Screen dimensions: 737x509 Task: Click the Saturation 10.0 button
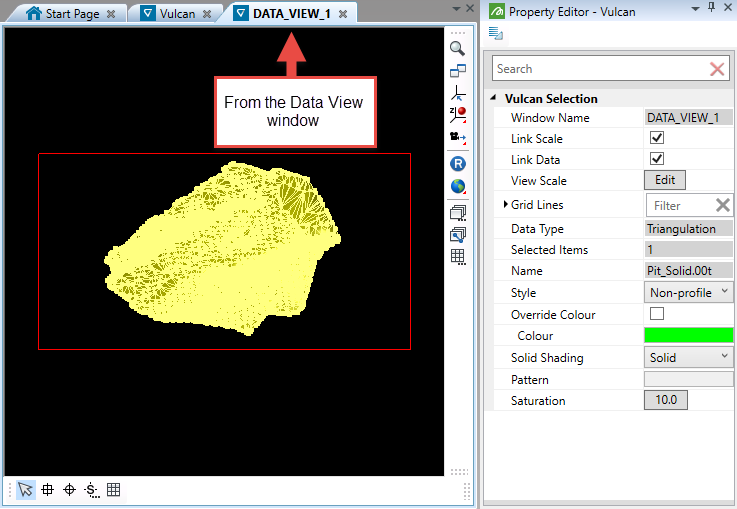point(665,401)
